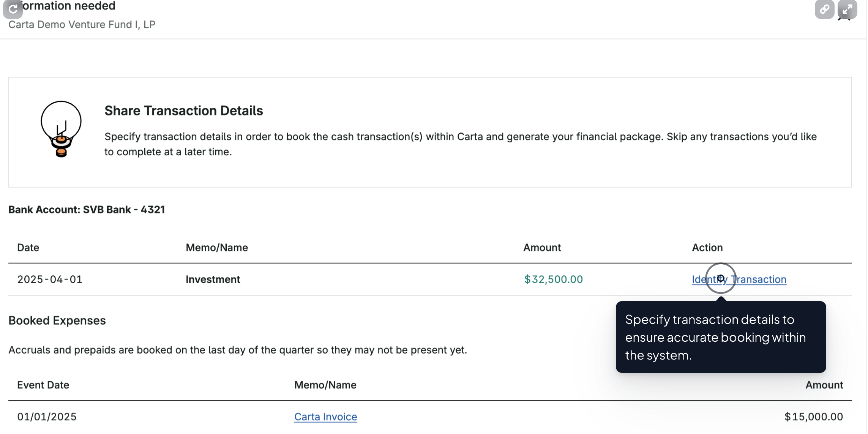This screenshot has height=434, width=868.
Task: Click the 01/01/2025 event date entry
Action: [x=47, y=417]
